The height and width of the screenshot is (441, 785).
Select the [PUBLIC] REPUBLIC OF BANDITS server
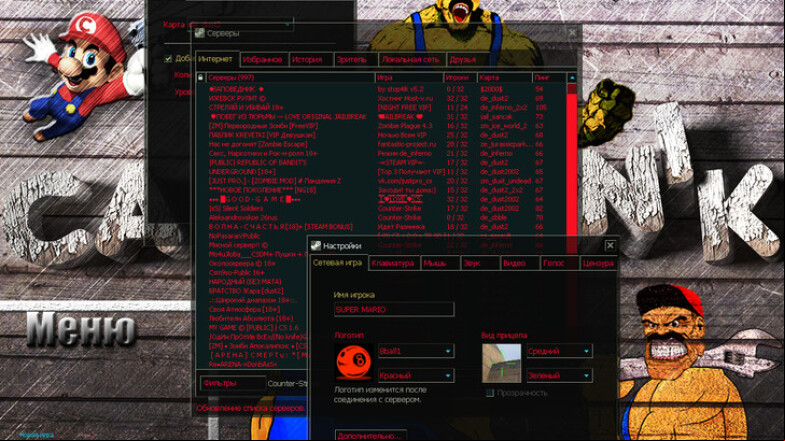(x=380, y=163)
